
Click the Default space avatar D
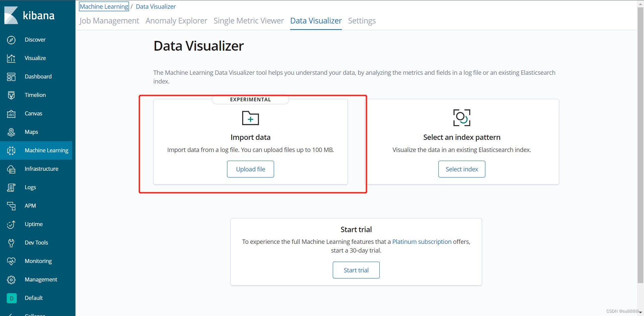point(11,298)
